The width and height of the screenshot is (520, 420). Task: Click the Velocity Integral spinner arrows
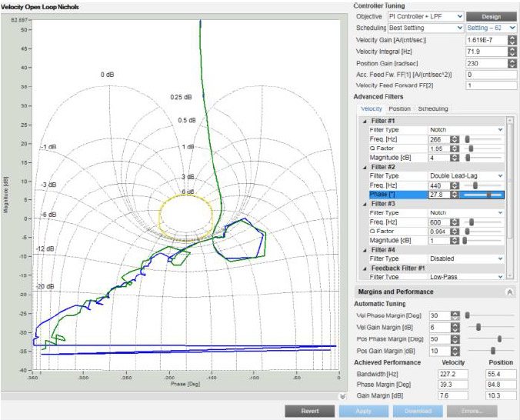(x=512, y=51)
